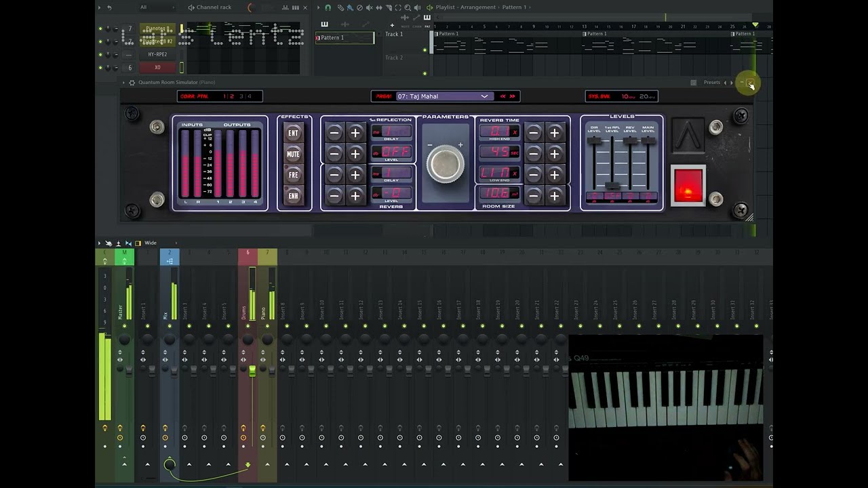Open the mixer 'Wide' layout dropdown

161,243
